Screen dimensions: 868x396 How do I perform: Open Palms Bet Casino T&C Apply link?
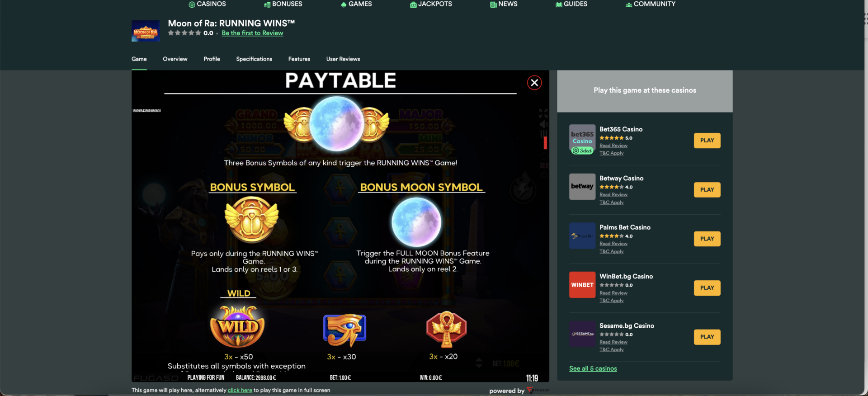tap(612, 251)
